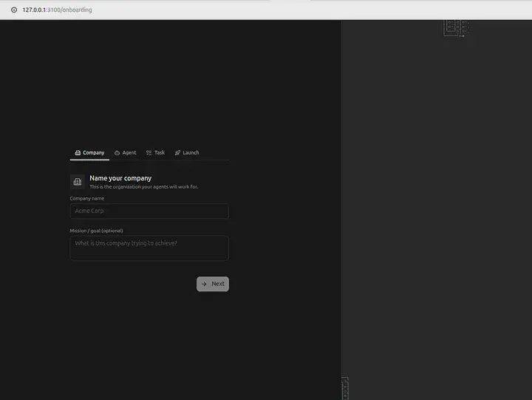This screenshot has height=400, width=532.
Task: Click the ASCII art graphic at top right
Action: pos(455,28)
